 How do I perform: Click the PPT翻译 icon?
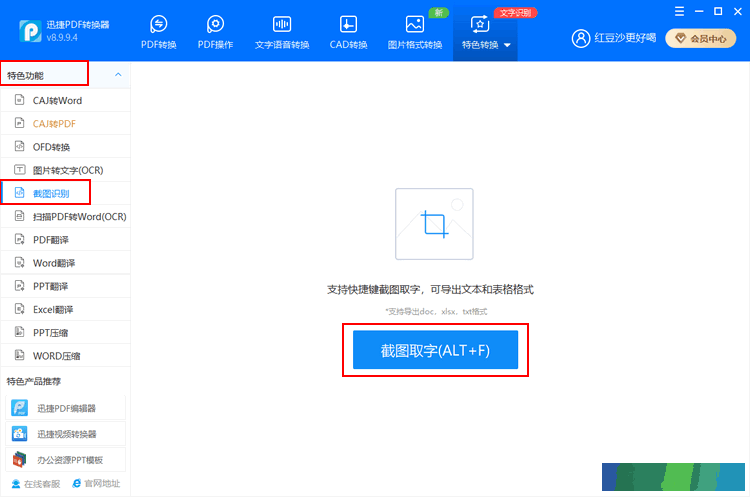click(x=19, y=286)
